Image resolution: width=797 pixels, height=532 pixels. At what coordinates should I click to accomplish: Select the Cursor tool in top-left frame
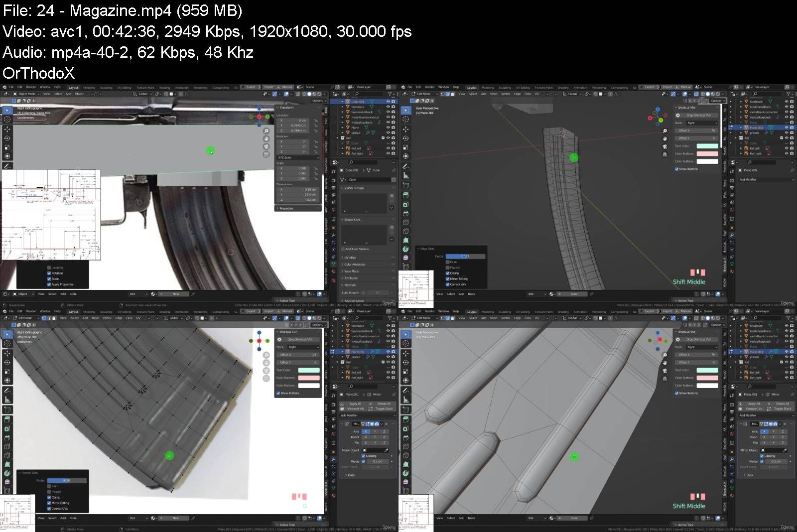coord(7,120)
